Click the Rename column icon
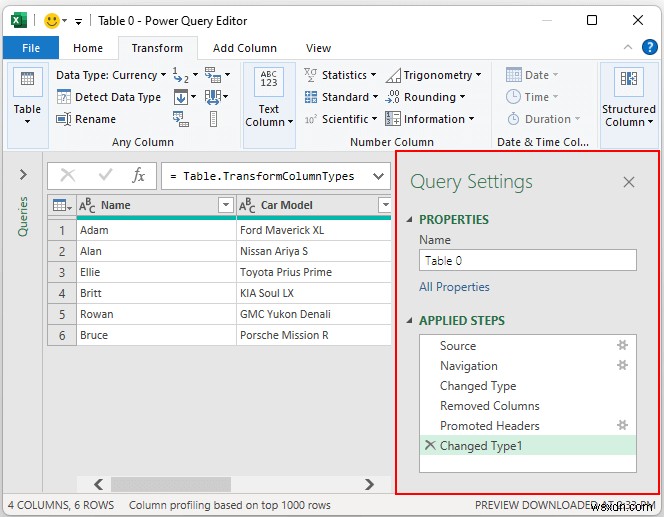Image resolution: width=664 pixels, height=517 pixels. pos(64,119)
